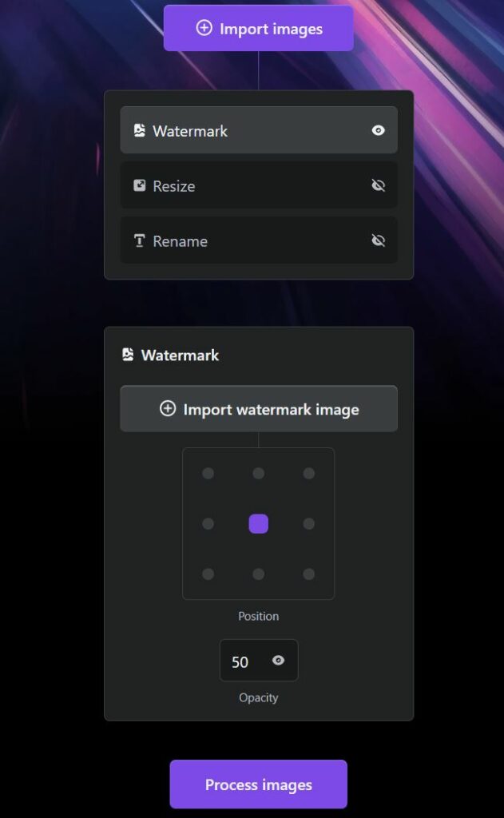Click the Process images button
504x818 pixels.
(x=258, y=784)
